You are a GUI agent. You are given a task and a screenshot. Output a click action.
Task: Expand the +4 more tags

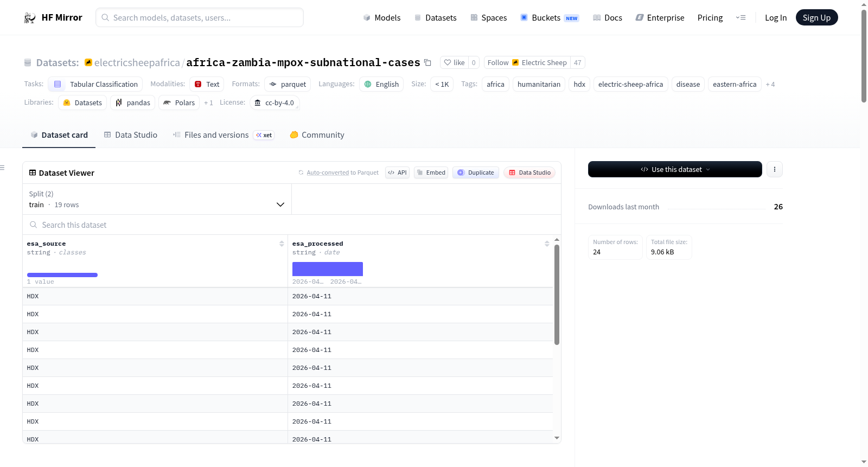pos(770,84)
